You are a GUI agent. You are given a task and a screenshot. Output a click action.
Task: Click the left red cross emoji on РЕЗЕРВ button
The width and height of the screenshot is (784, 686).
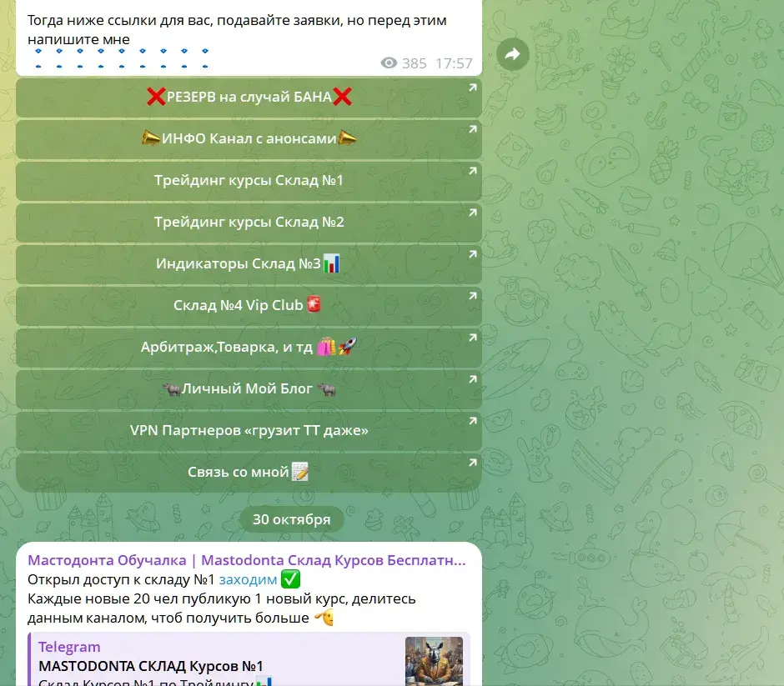pyautogui.click(x=156, y=97)
